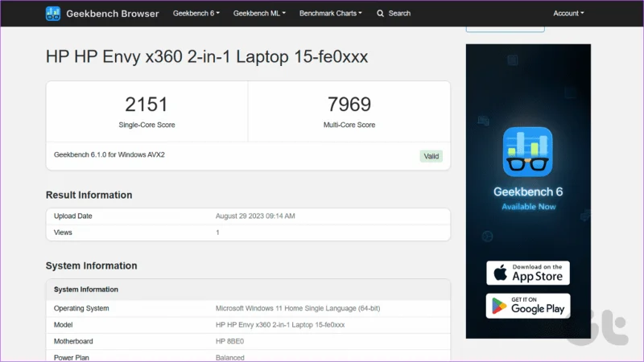Open the Benchmark Charts dropdown

pyautogui.click(x=331, y=13)
